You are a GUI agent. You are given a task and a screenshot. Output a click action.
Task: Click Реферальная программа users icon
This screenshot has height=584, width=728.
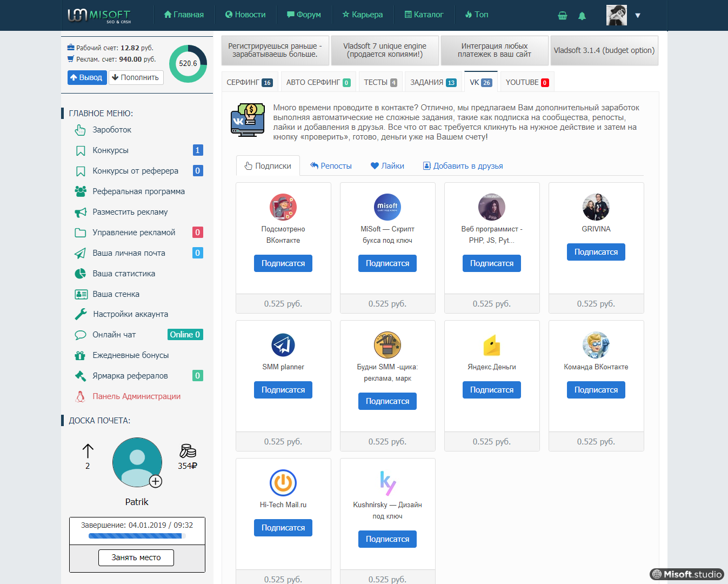(81, 191)
